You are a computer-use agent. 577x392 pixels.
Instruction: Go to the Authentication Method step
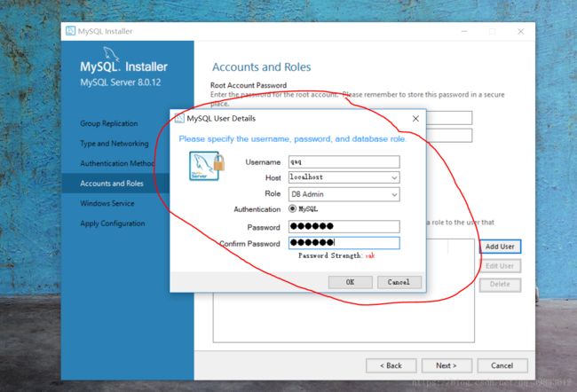click(117, 163)
